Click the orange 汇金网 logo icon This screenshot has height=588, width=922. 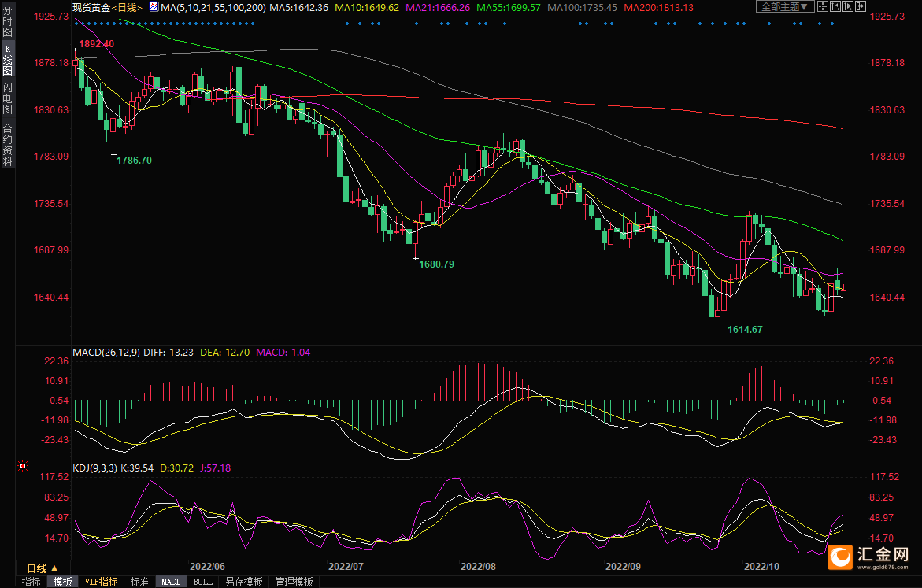coord(840,557)
